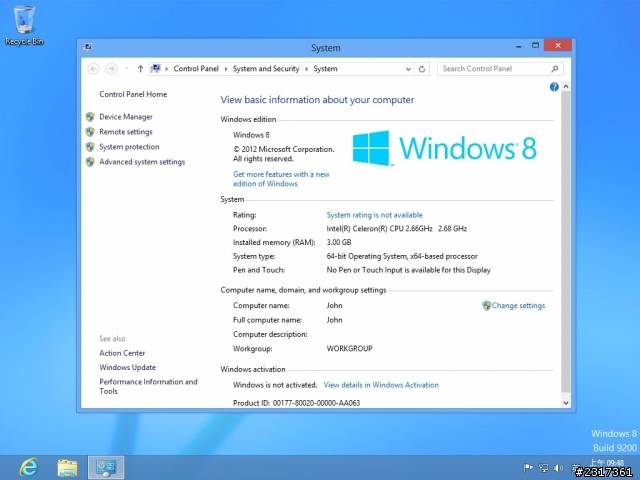This screenshot has width=640, height=480.
Task: Click the search magnifier icon
Action: click(555, 69)
